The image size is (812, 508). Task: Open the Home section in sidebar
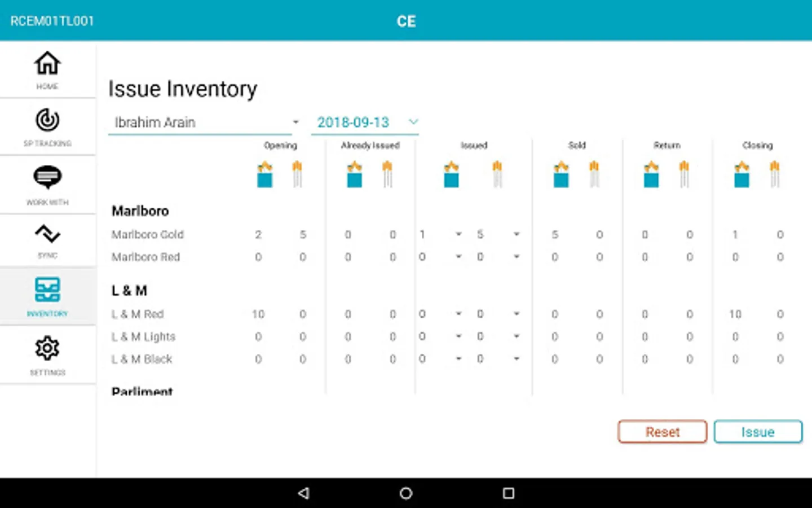47,70
